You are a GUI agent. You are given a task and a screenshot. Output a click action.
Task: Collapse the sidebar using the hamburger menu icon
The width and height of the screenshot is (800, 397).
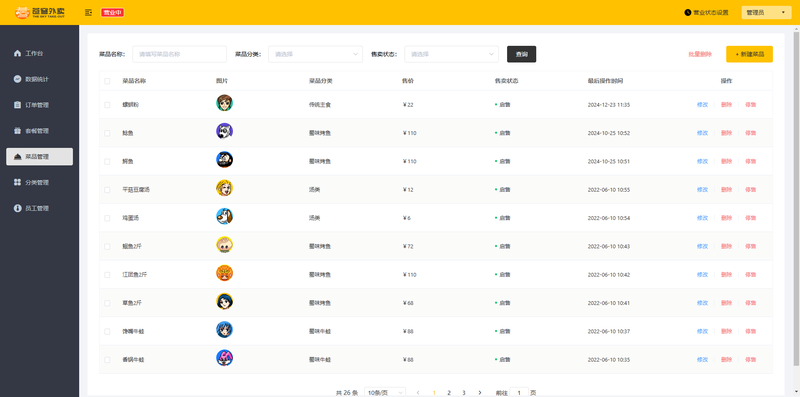[x=88, y=12]
